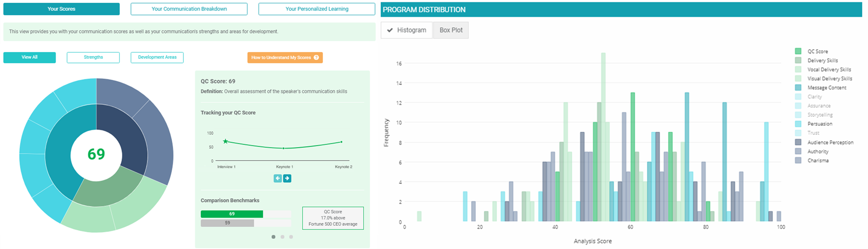Image resolution: width=868 pixels, height=249 pixels.
Task: Click the right arrow under the tracking chart
Action: [287, 178]
